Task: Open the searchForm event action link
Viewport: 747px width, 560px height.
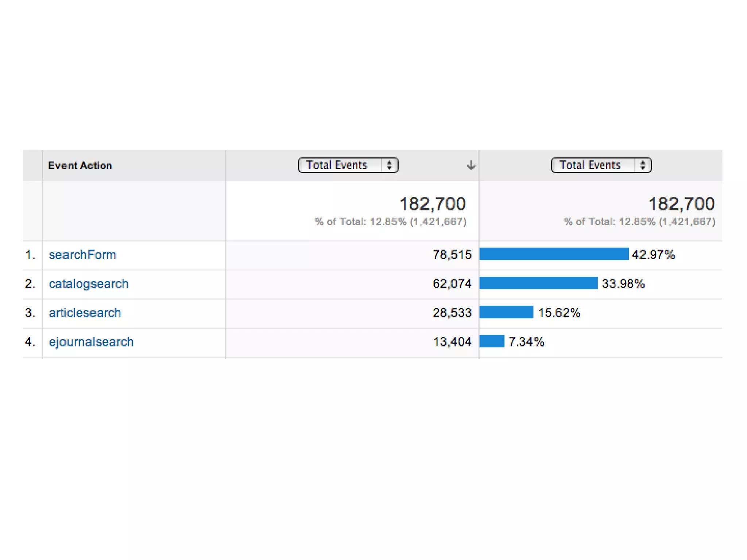Action: click(x=82, y=254)
